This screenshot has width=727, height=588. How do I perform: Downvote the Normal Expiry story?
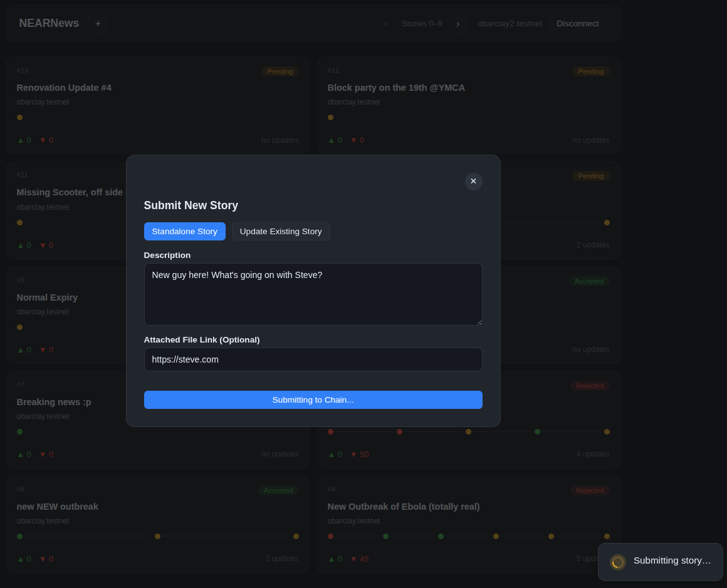tap(46, 350)
